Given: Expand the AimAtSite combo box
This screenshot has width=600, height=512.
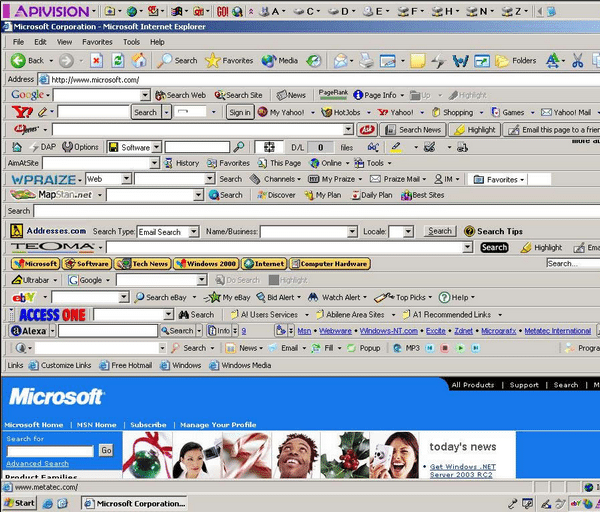Looking at the screenshot, I should 154,163.
